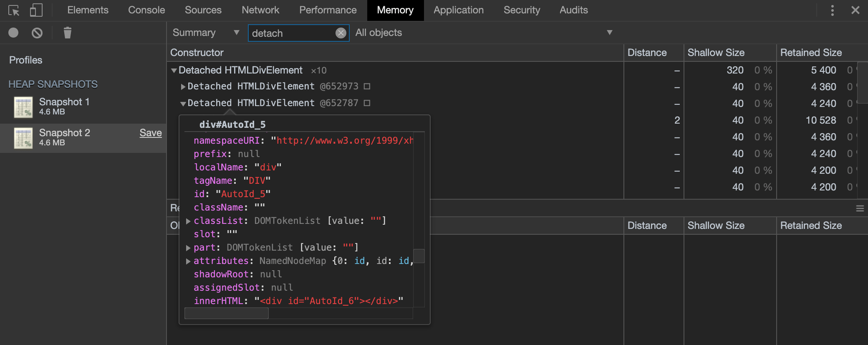868x345 pixels.
Task: Expand the classList DOMTokenList property
Action: pos(188,221)
